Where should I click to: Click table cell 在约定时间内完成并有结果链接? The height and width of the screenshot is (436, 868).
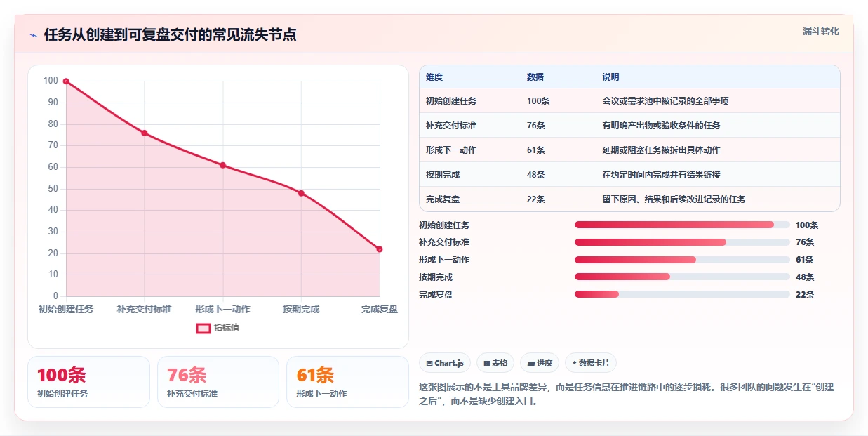[x=662, y=175]
